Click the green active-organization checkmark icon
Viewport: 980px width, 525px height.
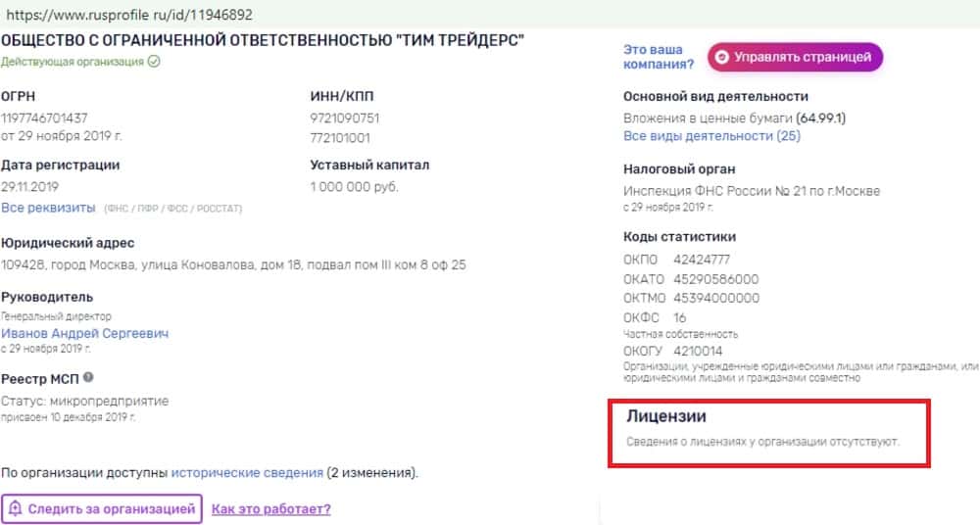154,62
